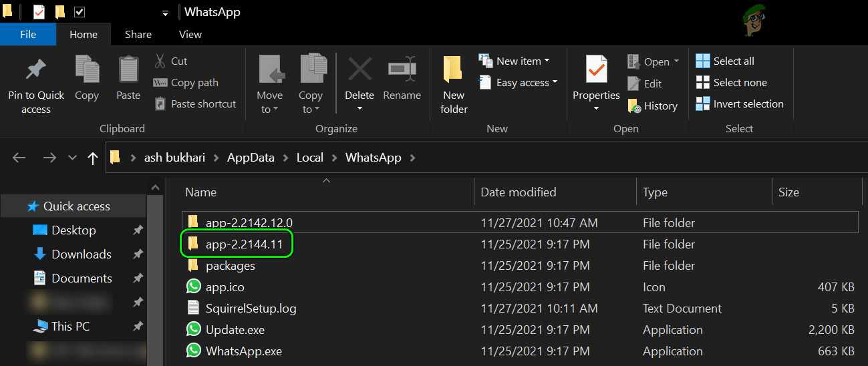Select Downloads in Quick access sidebar

[82, 254]
